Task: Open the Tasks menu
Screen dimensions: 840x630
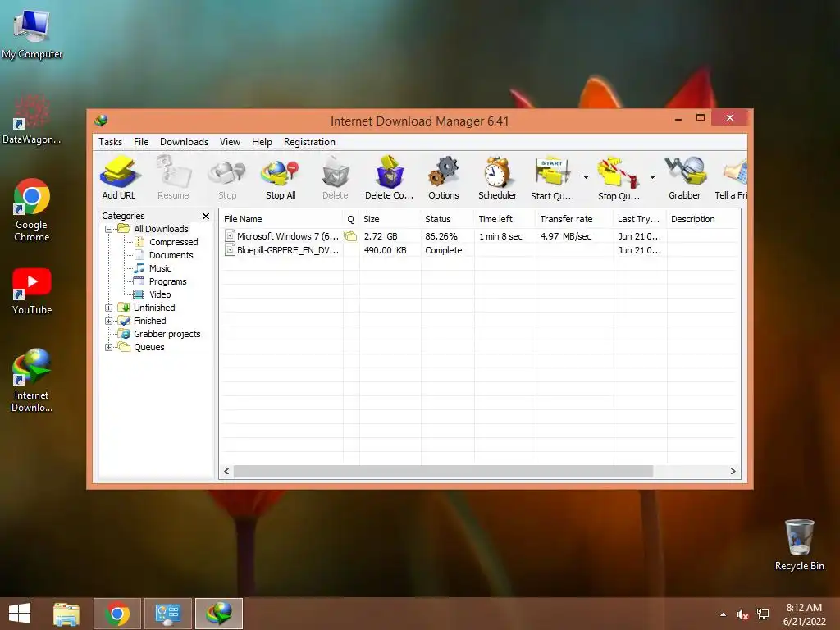Action: [x=111, y=142]
